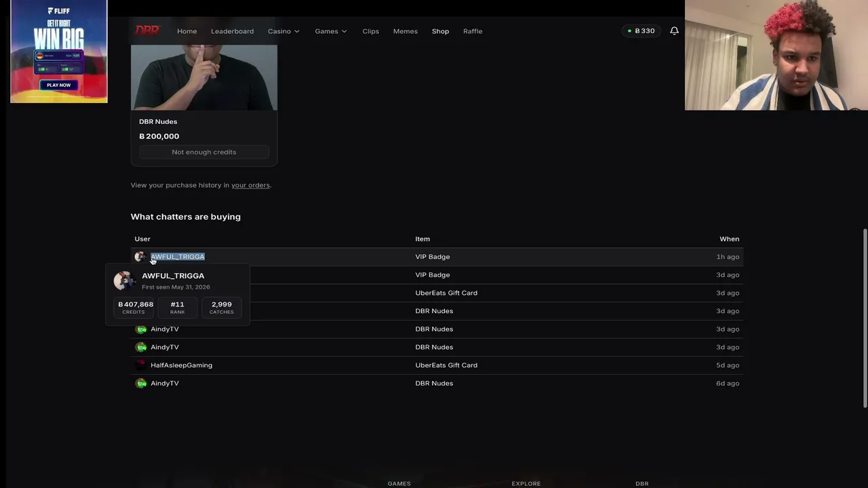The image size is (868, 488).
Task: Click the '6d ago' timestamp
Action: pyautogui.click(x=728, y=383)
